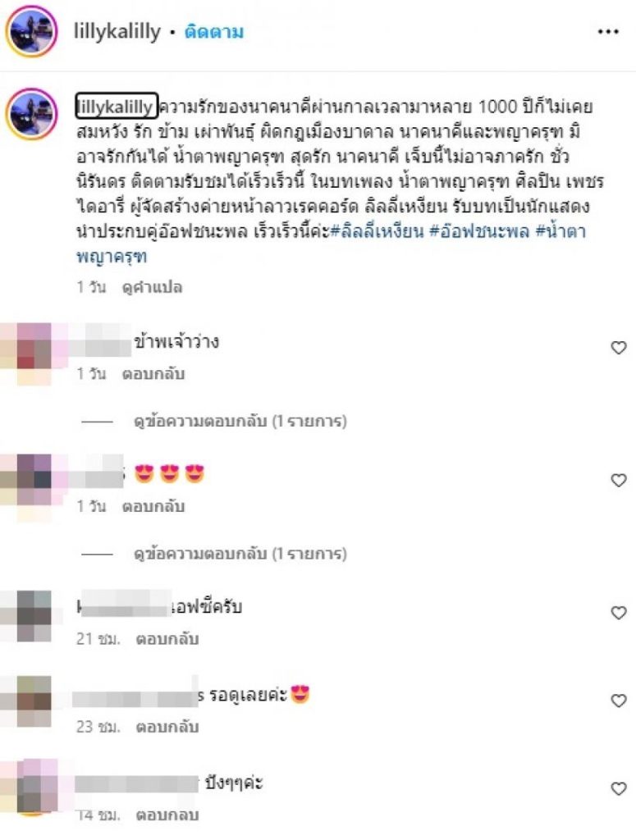The height and width of the screenshot is (840, 636).
Task: Open lillykalilly profile picture in post header
Action: pyautogui.click(x=31, y=32)
